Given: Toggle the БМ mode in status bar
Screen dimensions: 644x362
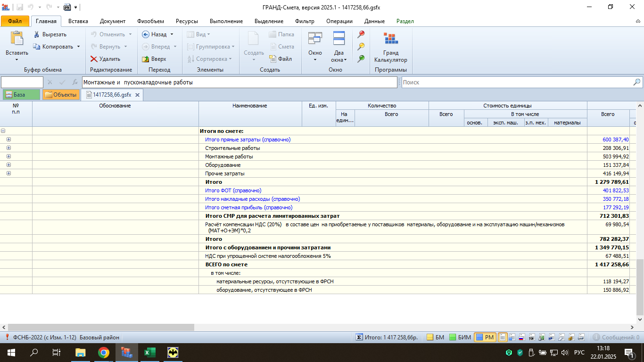Looking at the screenshot, I should coord(435,337).
